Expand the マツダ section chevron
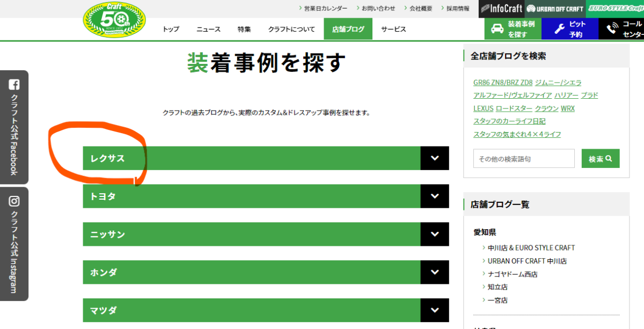Image resolution: width=644 pixels, height=329 pixels. click(x=435, y=310)
